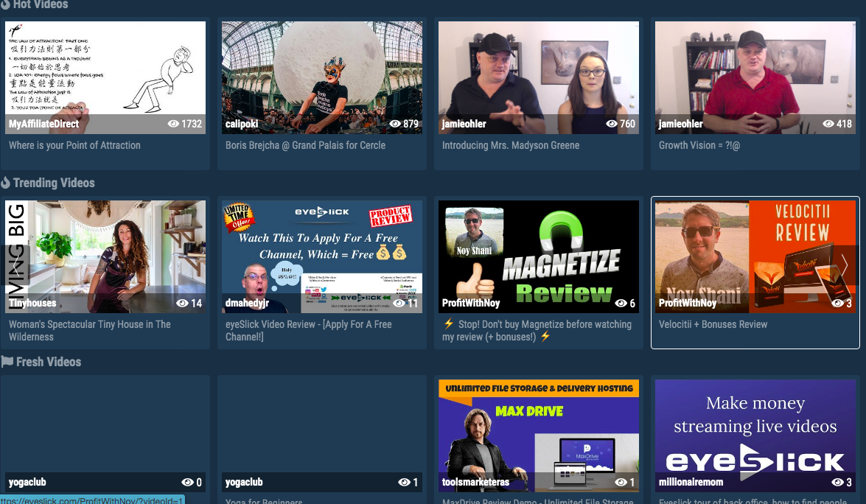The height and width of the screenshot is (504, 866).
Task: Visit the calipoki channel
Action: pos(241,125)
